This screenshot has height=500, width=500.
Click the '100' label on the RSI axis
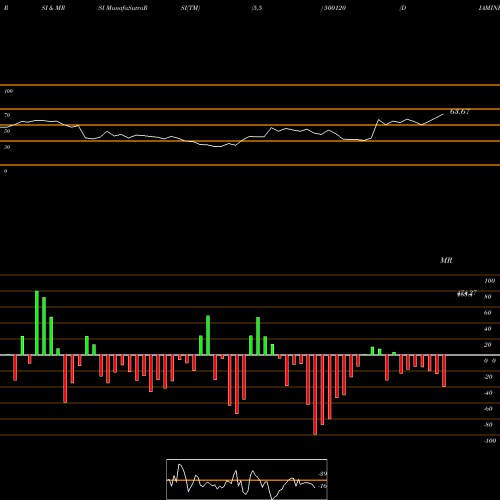point(8,91)
